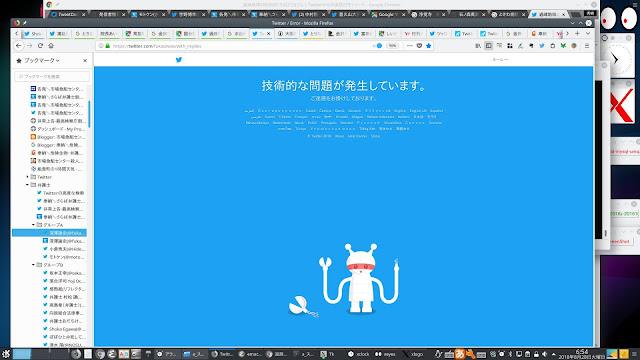Collapse the 弁護士 bookmark folder

tap(27, 185)
